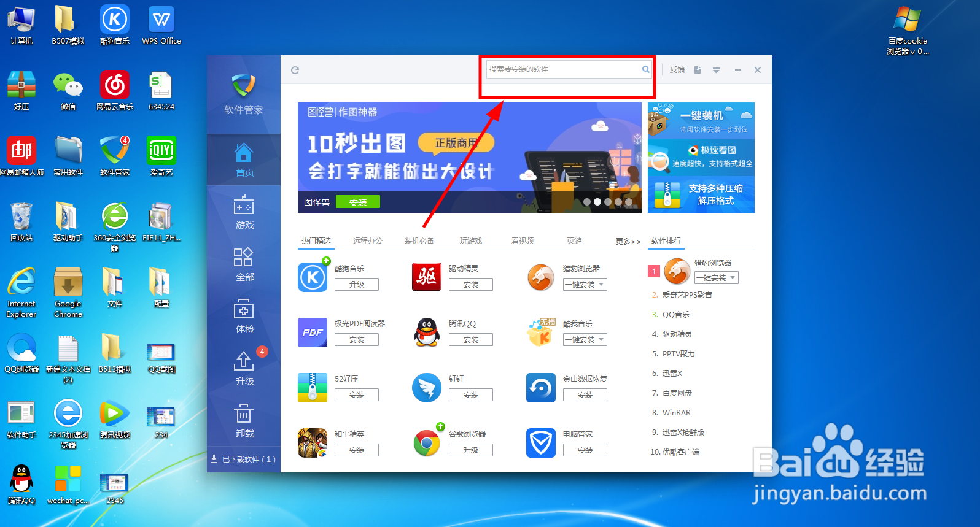Click the document icon next to 反馈
The height and width of the screenshot is (527, 980).
(698, 70)
